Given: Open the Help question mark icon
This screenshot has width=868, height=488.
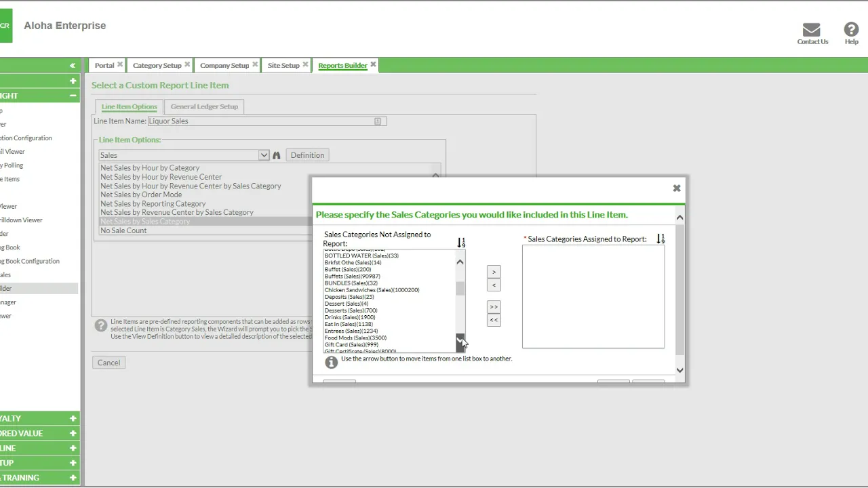Looking at the screenshot, I should pyautogui.click(x=851, y=29).
